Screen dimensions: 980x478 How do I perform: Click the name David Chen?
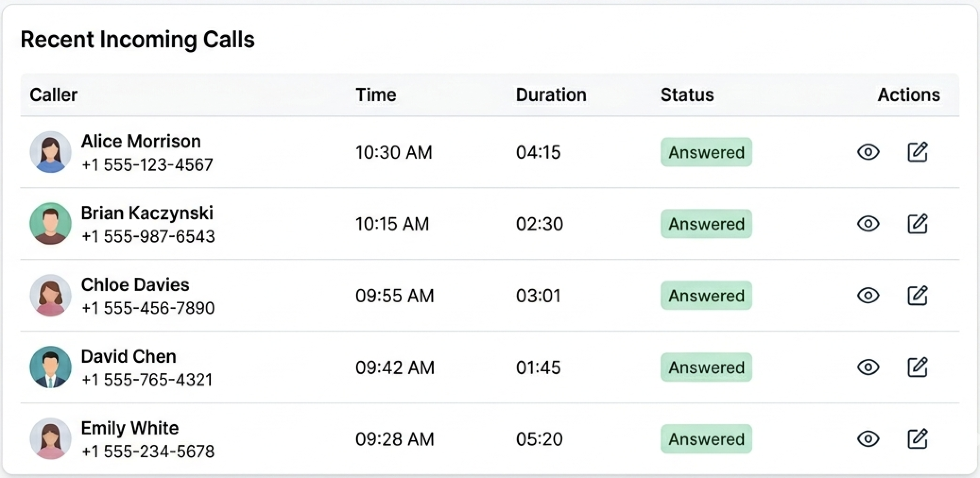pos(129,356)
